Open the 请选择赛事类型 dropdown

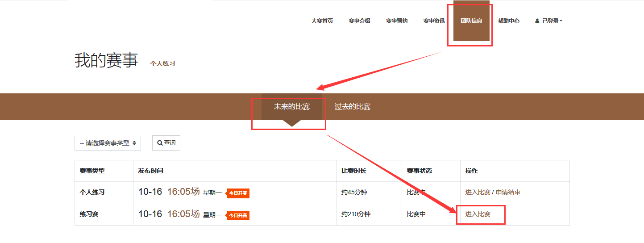point(108,143)
